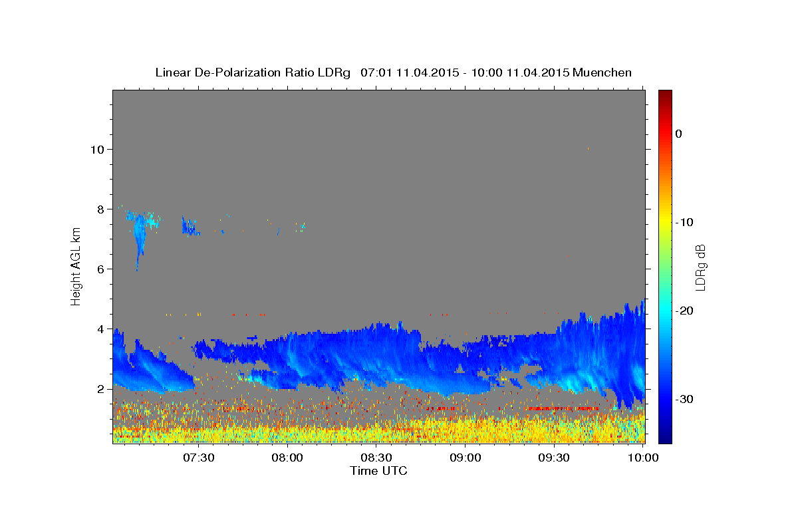The width and height of the screenshot is (798, 532).
Task: Click the colorbar label '0'
Action: tap(679, 134)
